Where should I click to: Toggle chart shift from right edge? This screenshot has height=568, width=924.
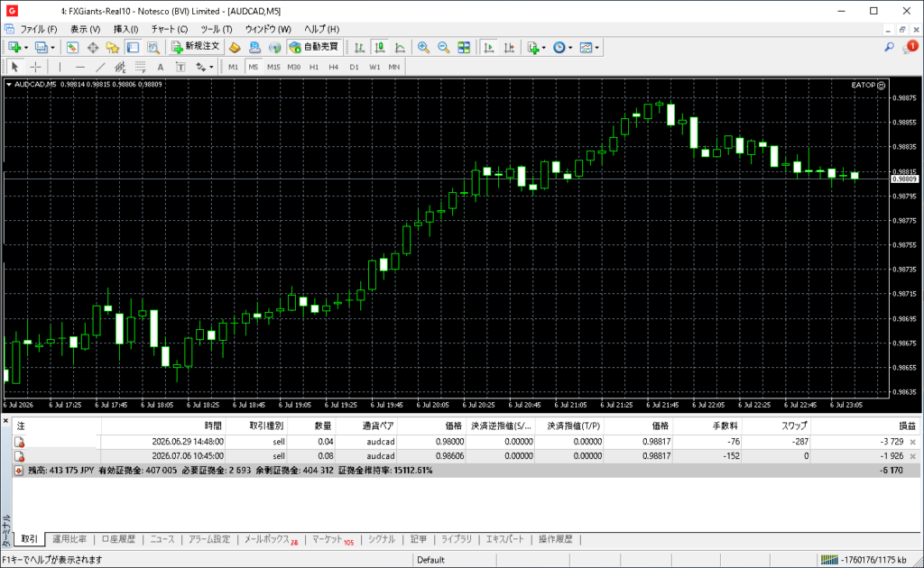tap(509, 48)
